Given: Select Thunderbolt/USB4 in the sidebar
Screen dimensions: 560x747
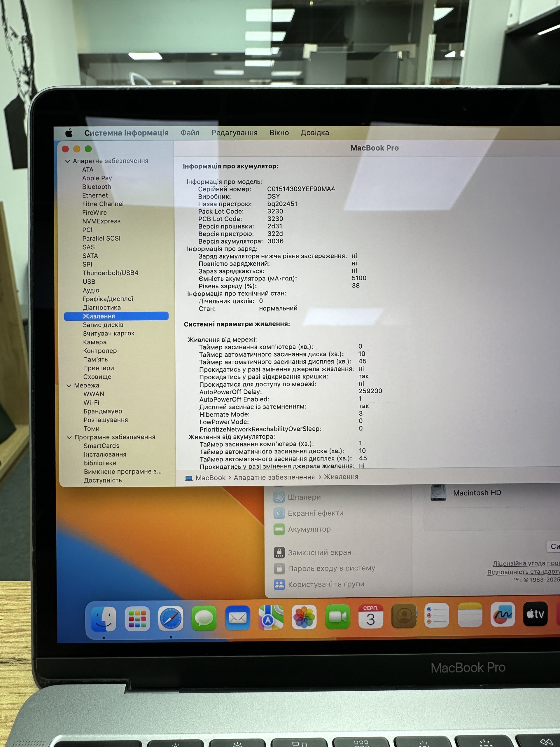Looking at the screenshot, I should [x=110, y=273].
